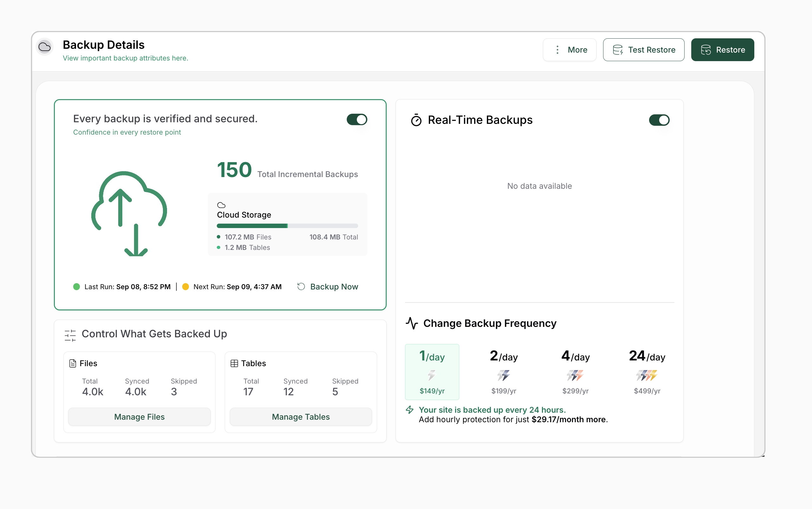
Task: Click the refresh icon next to Backup Now
Action: (301, 286)
